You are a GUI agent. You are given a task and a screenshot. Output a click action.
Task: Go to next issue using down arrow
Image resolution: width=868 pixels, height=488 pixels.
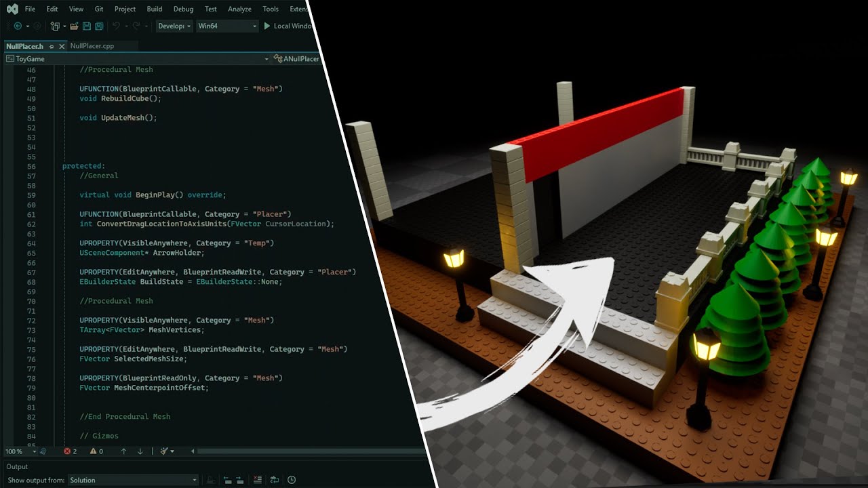tap(140, 451)
